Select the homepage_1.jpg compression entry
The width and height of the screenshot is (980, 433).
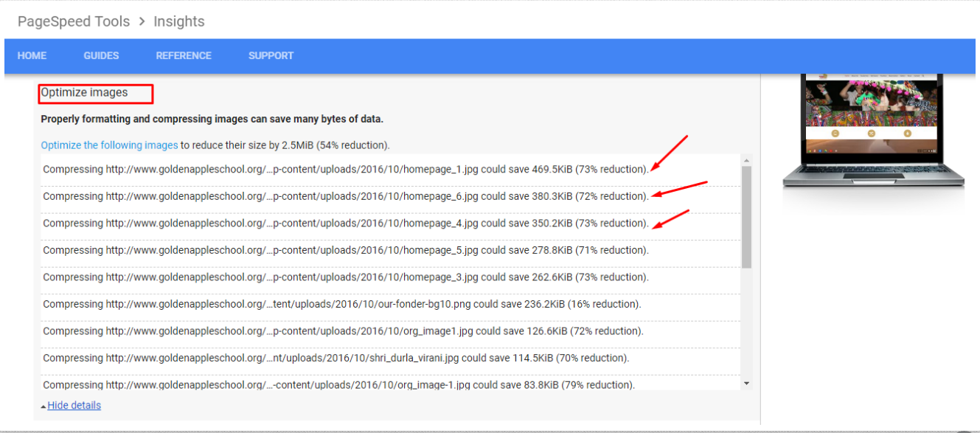click(x=345, y=170)
